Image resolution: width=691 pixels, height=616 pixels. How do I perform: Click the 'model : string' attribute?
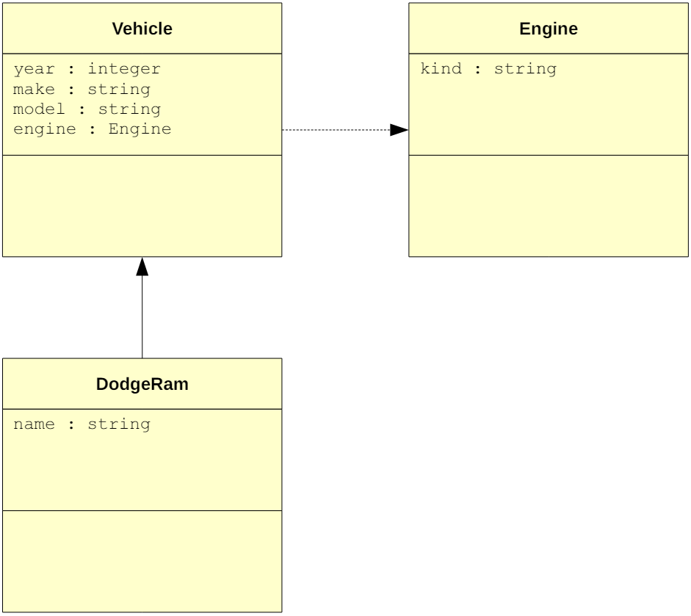point(87,109)
